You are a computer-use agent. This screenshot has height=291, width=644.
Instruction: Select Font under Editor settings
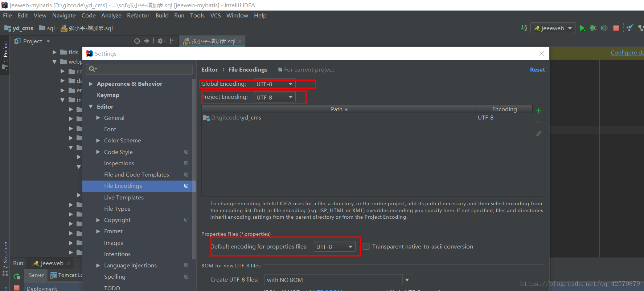click(110, 129)
